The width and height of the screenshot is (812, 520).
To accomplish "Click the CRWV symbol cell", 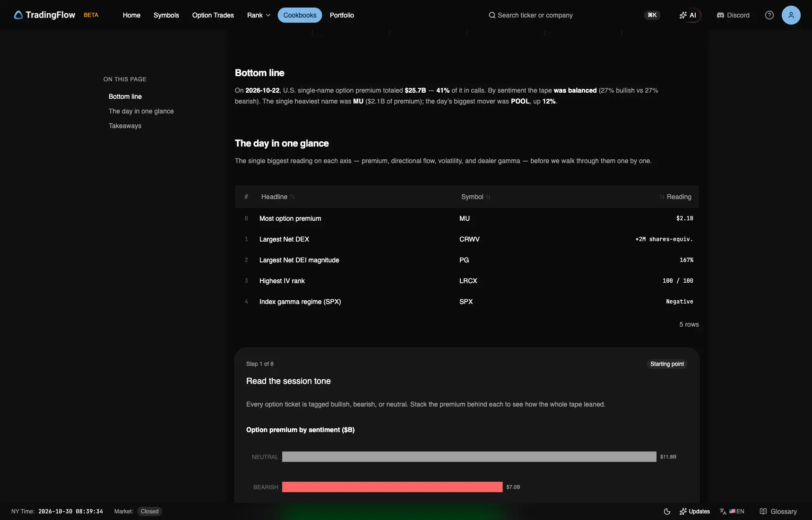I will pos(469,239).
